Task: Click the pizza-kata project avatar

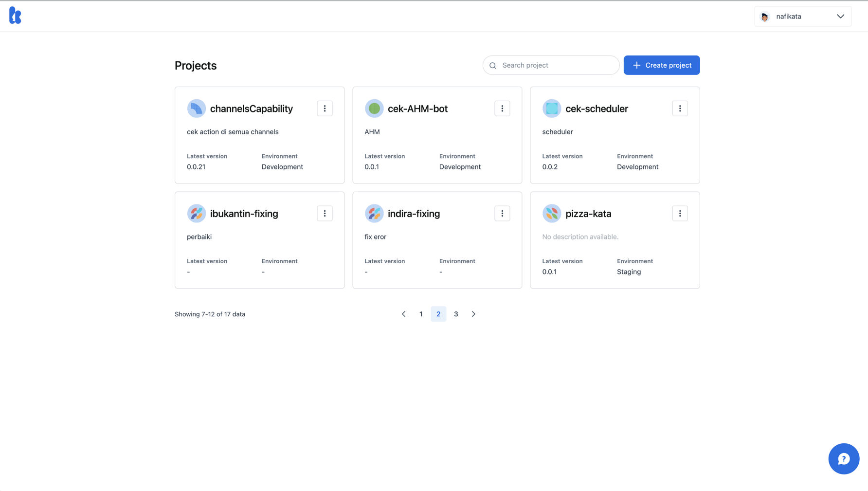Action: point(552,214)
